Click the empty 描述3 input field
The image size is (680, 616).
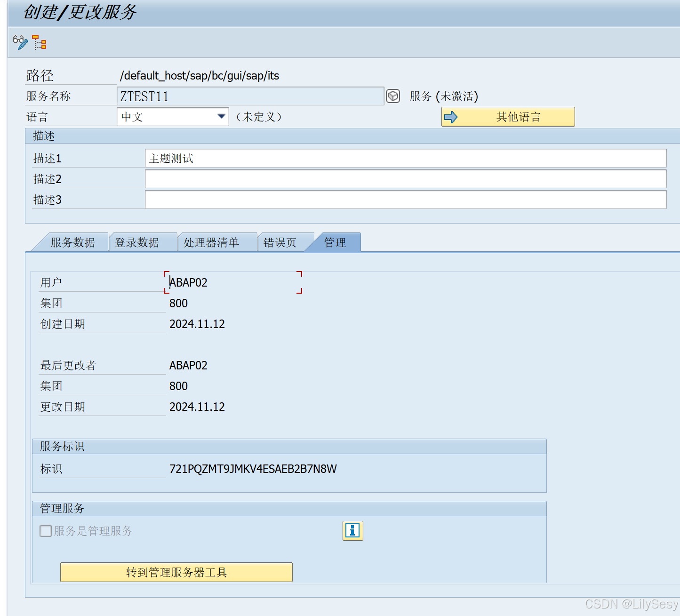tap(405, 200)
